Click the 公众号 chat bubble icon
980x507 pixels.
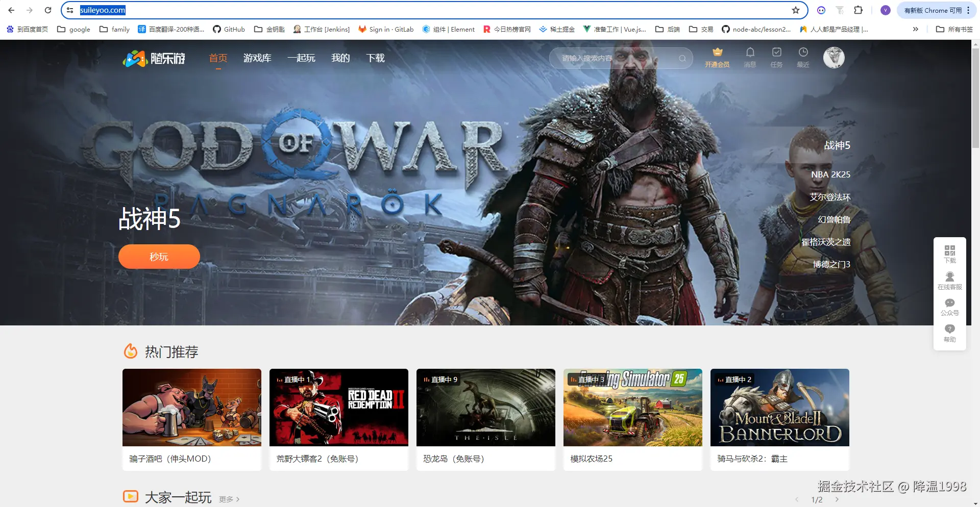click(949, 303)
